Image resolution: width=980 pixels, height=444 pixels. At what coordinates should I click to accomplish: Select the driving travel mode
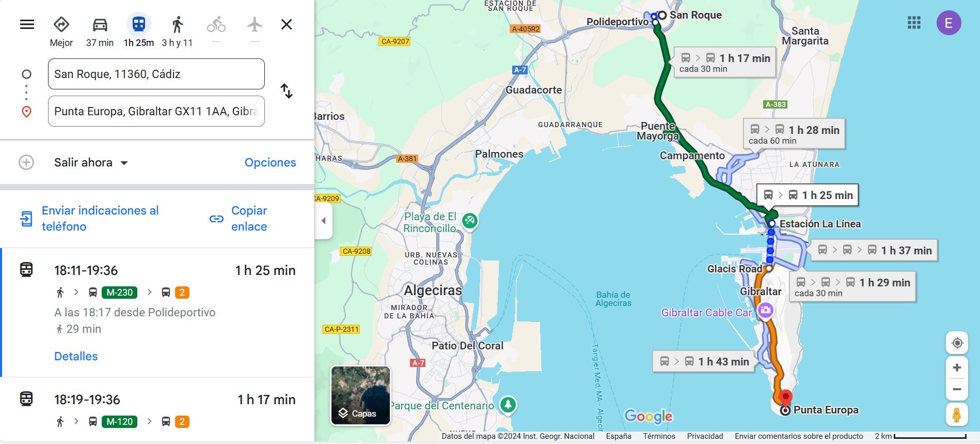pyautogui.click(x=100, y=24)
